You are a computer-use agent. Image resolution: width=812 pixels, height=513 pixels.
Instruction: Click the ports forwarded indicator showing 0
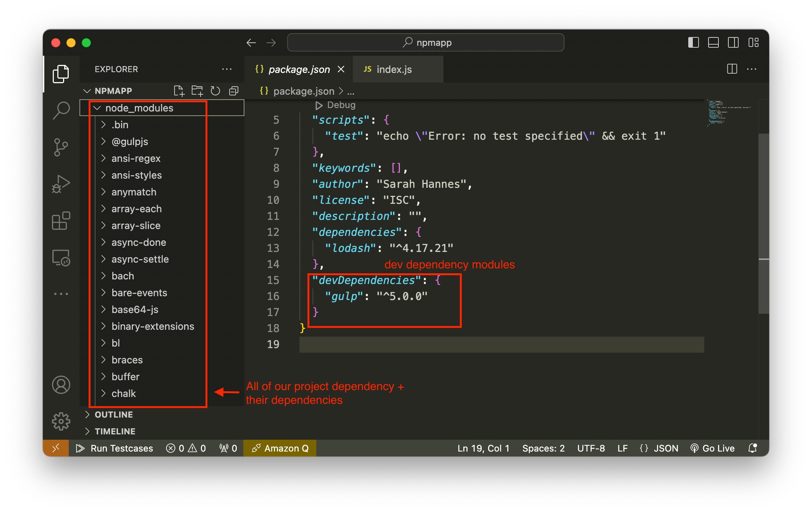click(228, 448)
